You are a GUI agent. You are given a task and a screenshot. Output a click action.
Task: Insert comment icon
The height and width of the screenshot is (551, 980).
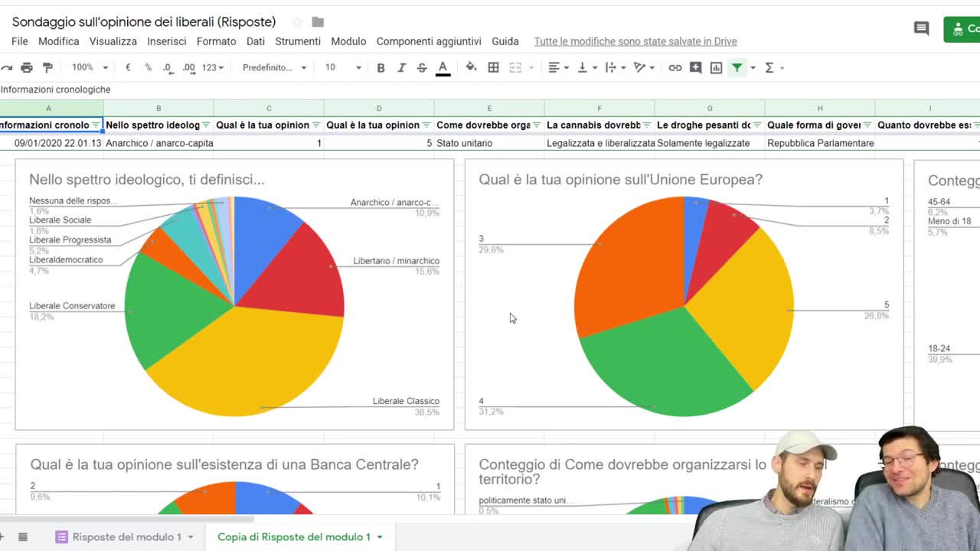click(695, 67)
